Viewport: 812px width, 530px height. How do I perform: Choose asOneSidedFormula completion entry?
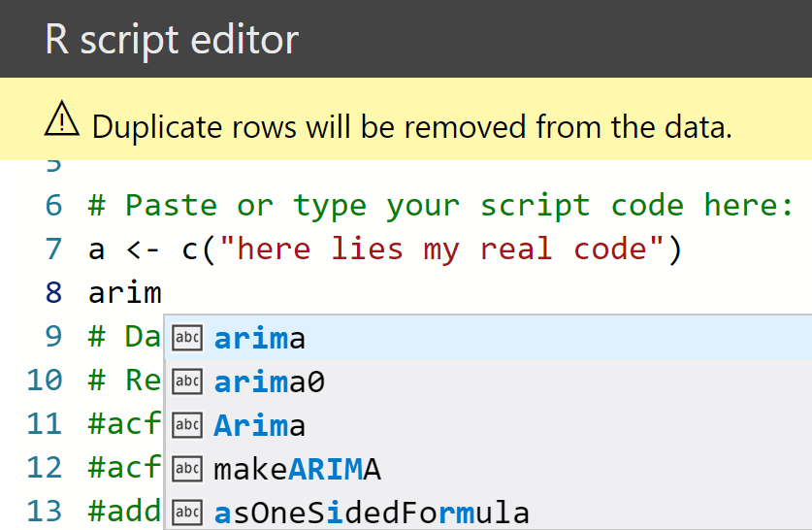point(372,512)
